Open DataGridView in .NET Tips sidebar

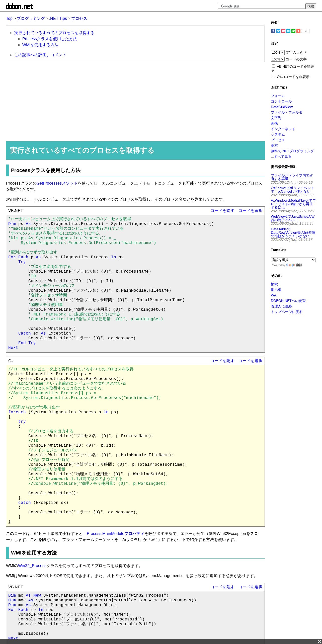coord(282,107)
